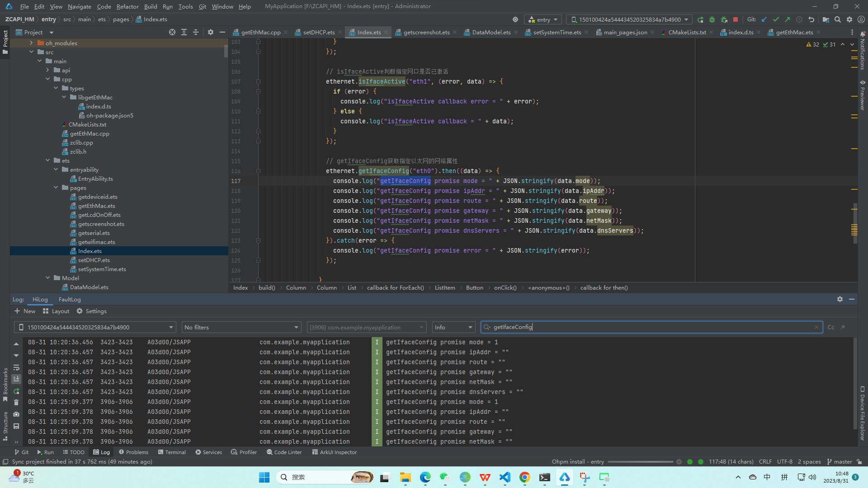The image size is (868, 488).
Task: Collapse the pages folder
Action: [56, 188]
